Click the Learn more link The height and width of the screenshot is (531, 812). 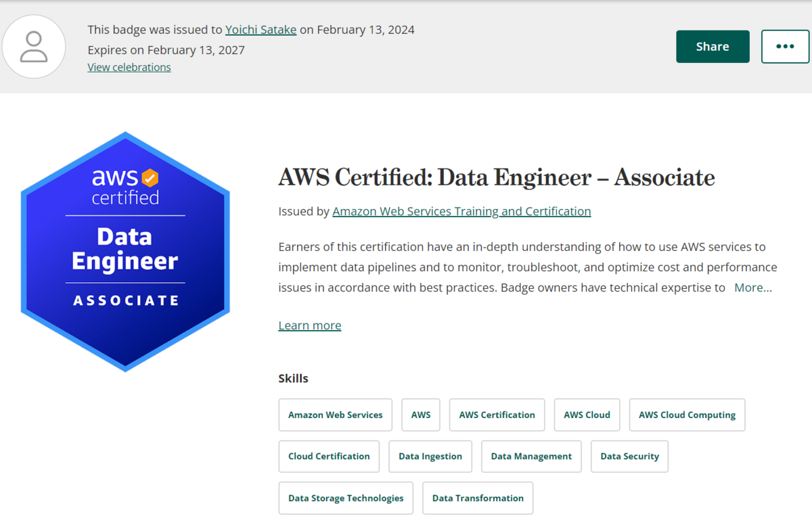(309, 325)
